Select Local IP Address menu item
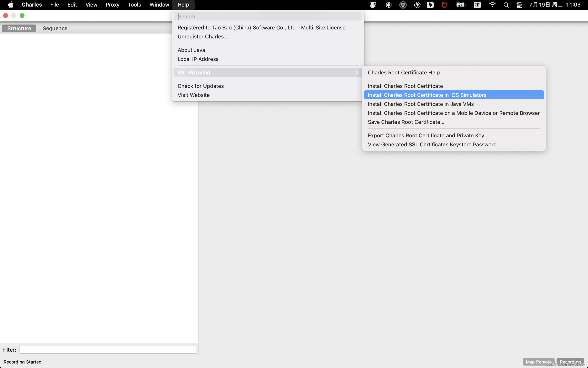 click(x=268, y=59)
